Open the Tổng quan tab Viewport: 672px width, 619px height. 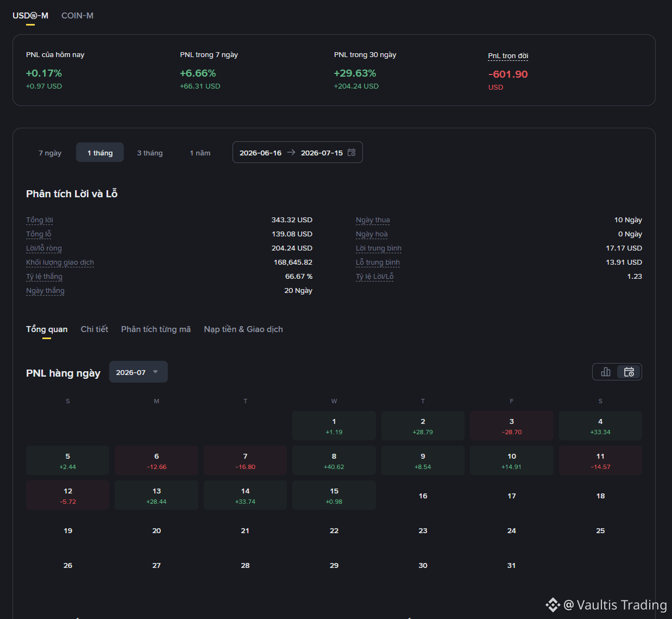47,329
